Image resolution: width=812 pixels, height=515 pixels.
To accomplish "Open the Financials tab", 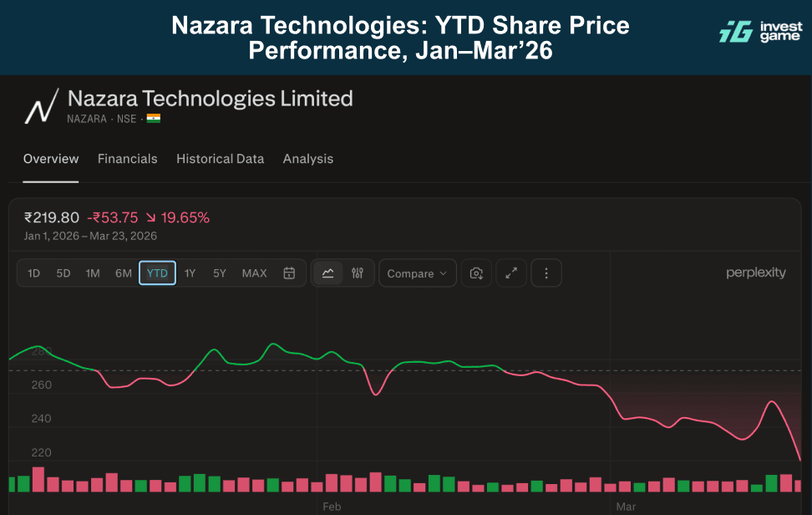I will tap(127, 159).
